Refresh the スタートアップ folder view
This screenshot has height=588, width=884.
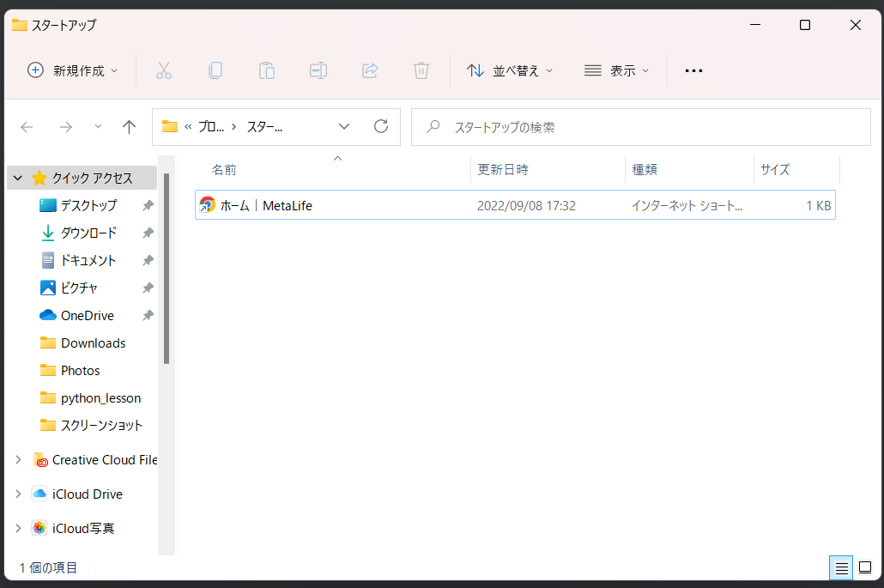pos(381,126)
